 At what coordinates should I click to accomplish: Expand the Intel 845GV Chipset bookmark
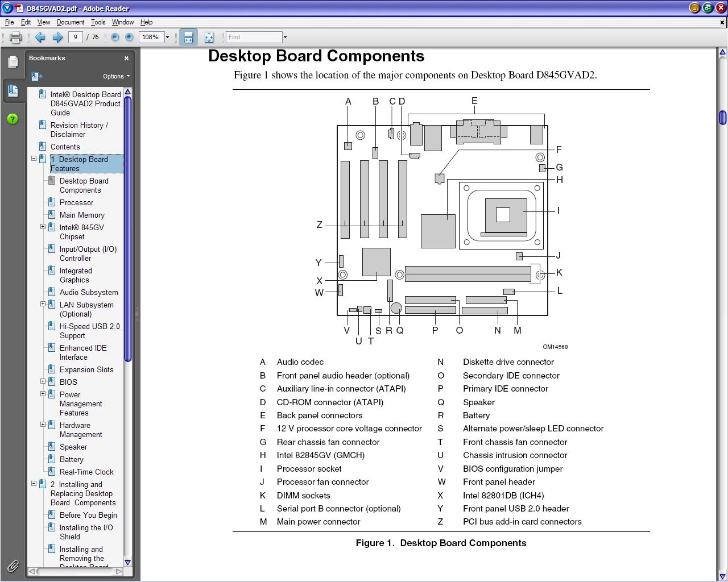click(43, 227)
